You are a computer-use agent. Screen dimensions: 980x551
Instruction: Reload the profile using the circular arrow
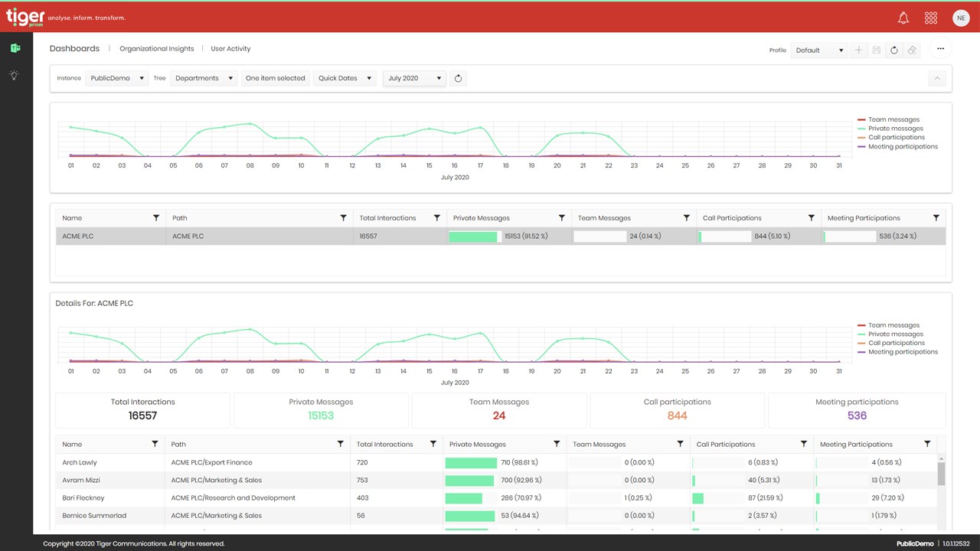893,50
